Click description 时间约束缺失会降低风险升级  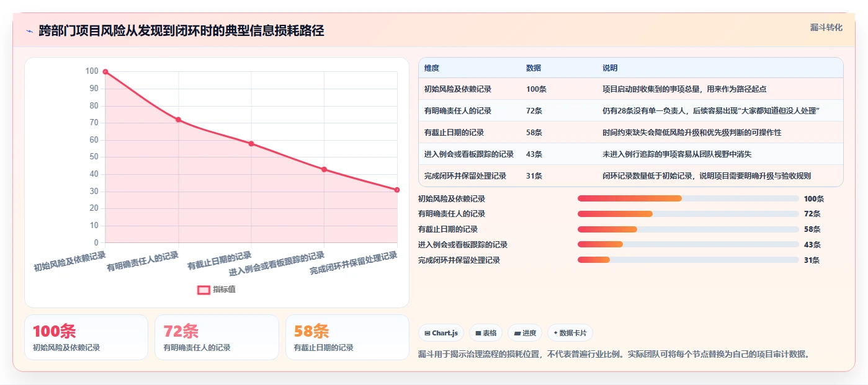pos(692,133)
